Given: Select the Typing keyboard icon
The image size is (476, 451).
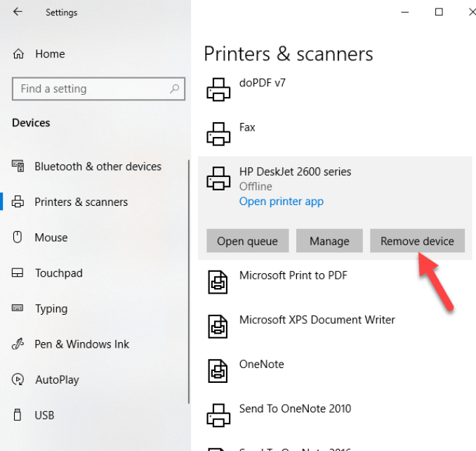Looking at the screenshot, I should click(x=18, y=308).
